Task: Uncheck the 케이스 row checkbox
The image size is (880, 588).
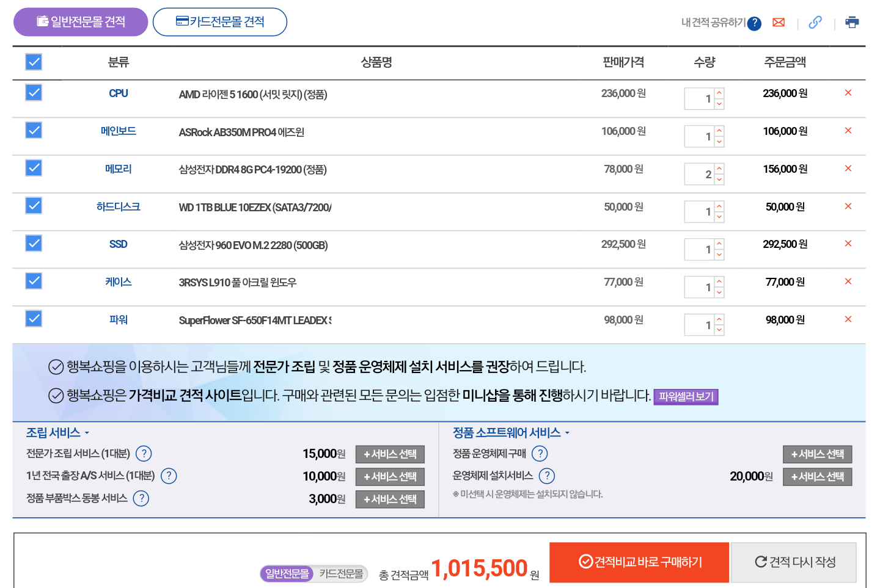Action: [34, 281]
